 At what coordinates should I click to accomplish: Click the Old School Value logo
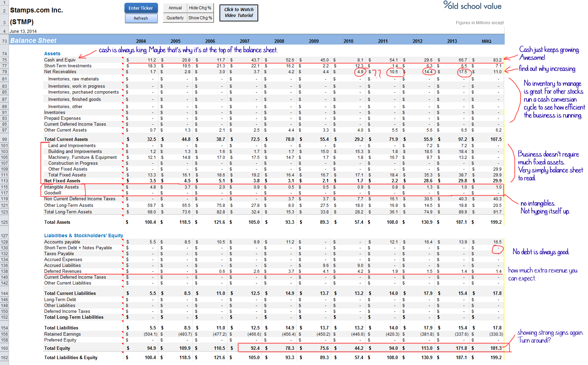point(472,6)
